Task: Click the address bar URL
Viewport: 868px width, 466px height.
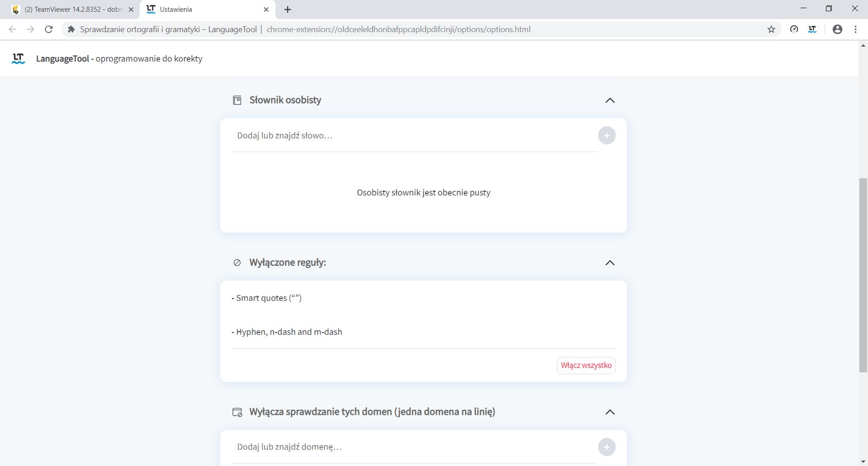Action: [399, 29]
